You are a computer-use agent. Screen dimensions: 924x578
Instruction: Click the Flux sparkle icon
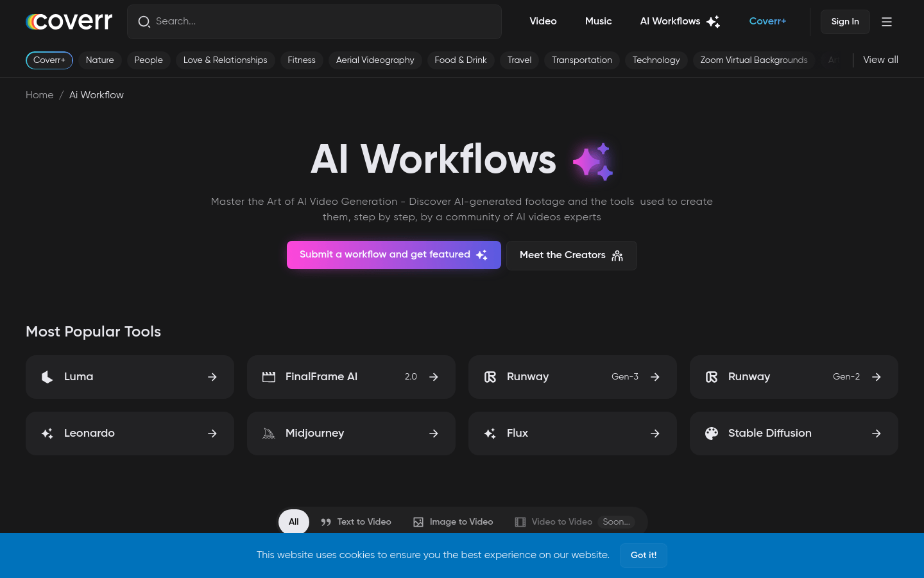pos(490,433)
